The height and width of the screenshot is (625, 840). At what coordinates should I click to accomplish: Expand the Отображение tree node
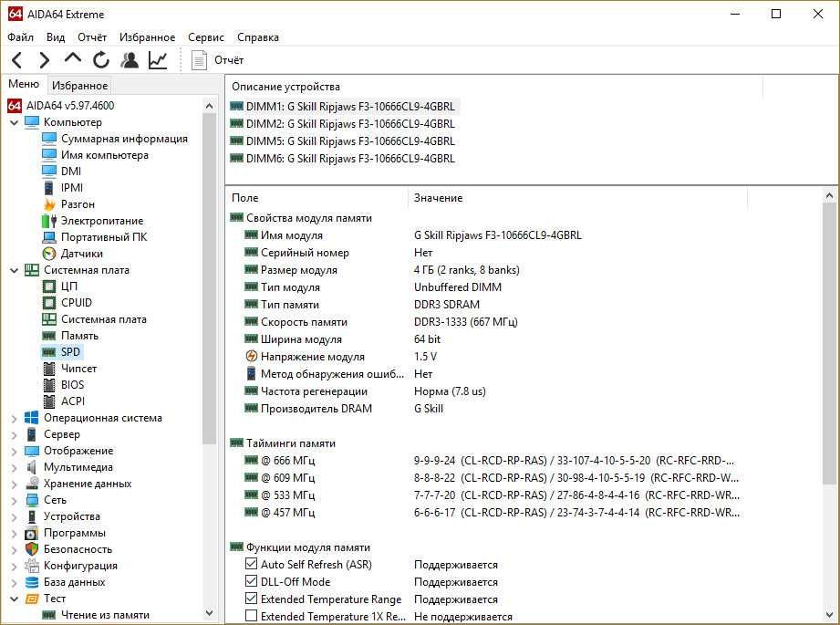15,452
